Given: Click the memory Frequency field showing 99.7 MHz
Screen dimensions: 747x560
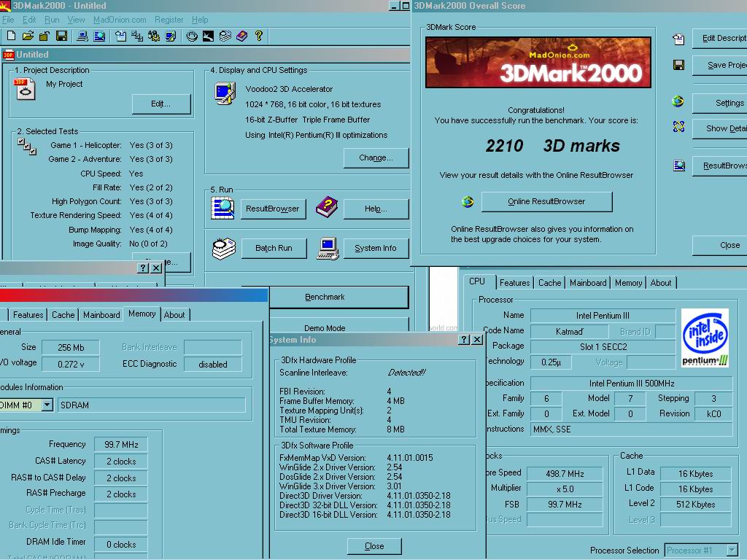Looking at the screenshot, I should click(x=121, y=445).
